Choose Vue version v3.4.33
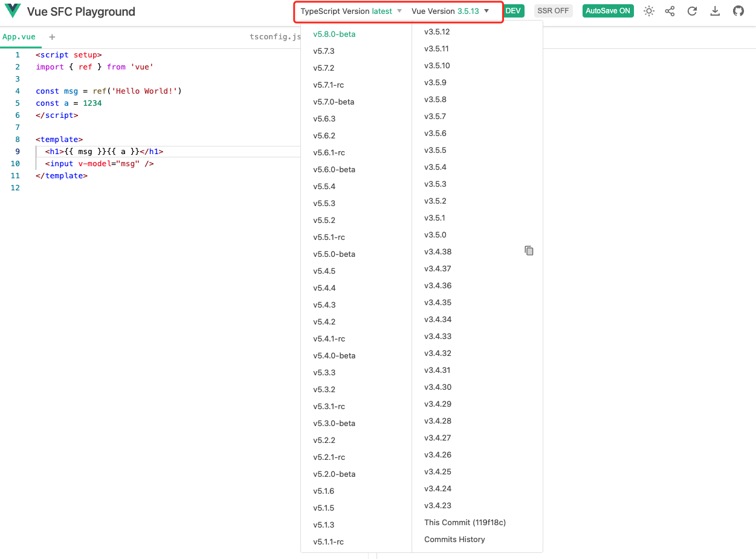The height and width of the screenshot is (559, 756). [438, 337]
